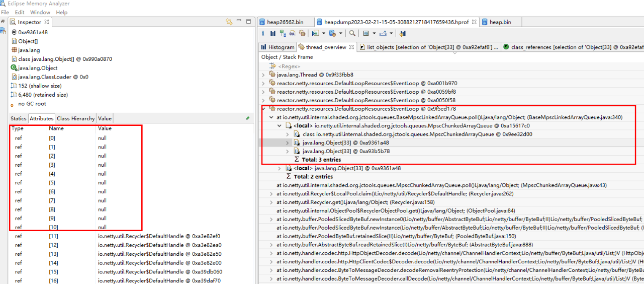
Task: Expand EventLoop @ 0xa0059bf8 row
Action: (x=263, y=92)
